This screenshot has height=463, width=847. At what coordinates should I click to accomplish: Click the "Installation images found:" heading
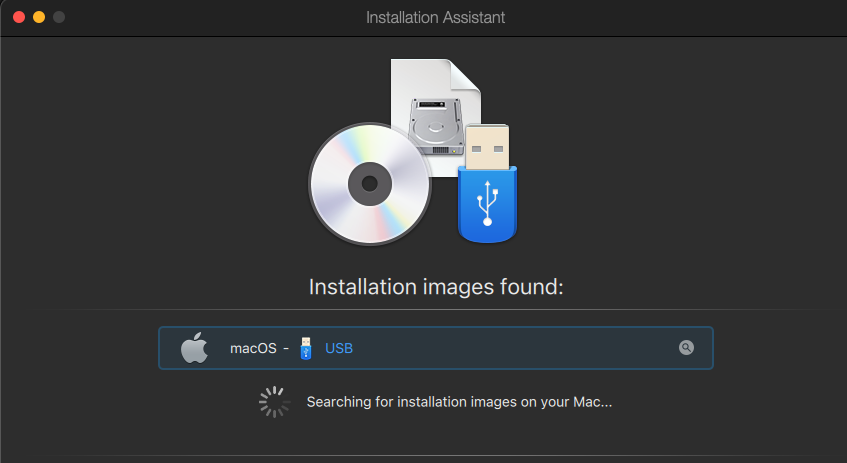pyautogui.click(x=436, y=288)
